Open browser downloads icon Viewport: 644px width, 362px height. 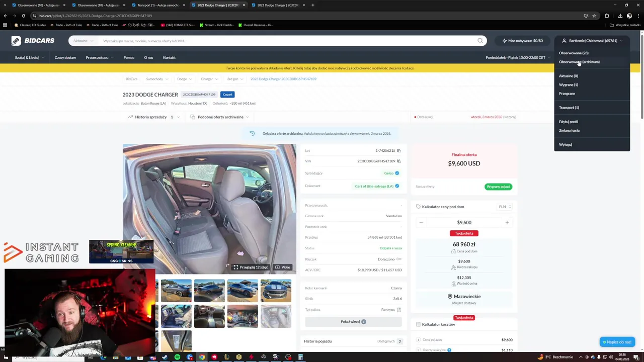click(620, 16)
